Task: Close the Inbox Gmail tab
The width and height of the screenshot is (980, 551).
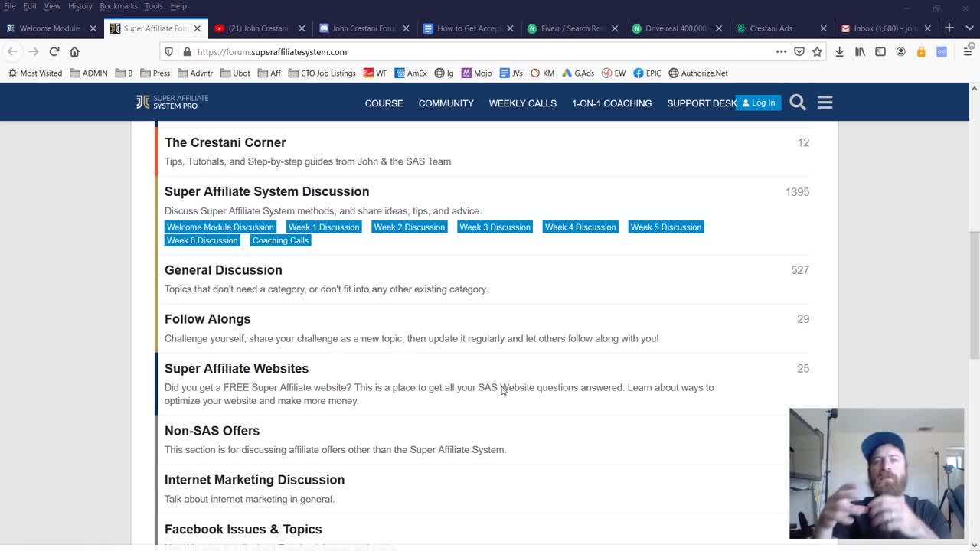Action: coord(927,28)
